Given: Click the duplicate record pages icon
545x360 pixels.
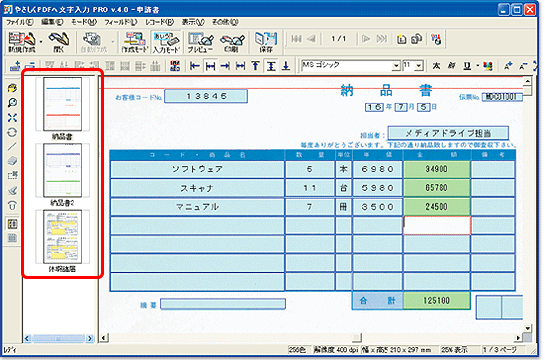Looking at the screenshot, I should tap(416, 39).
